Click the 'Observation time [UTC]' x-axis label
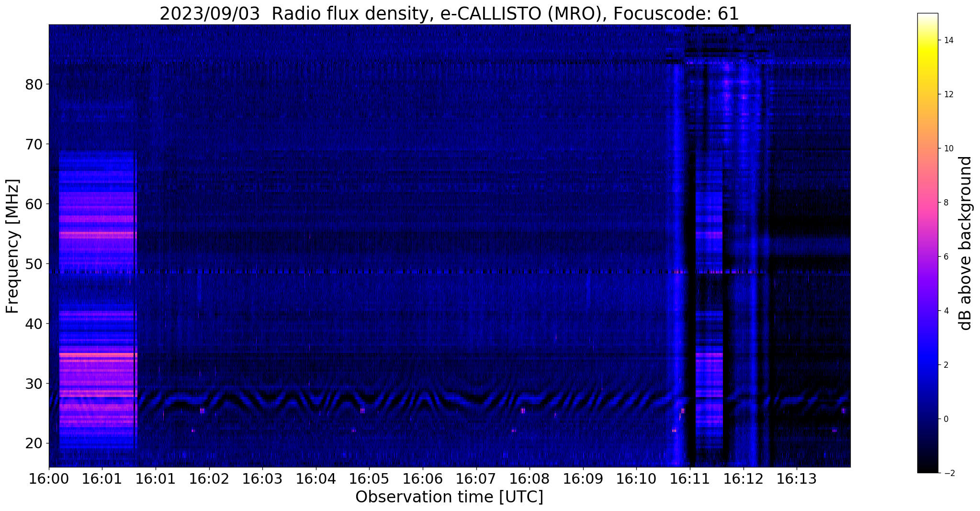980x511 pixels. pyautogui.click(x=449, y=497)
